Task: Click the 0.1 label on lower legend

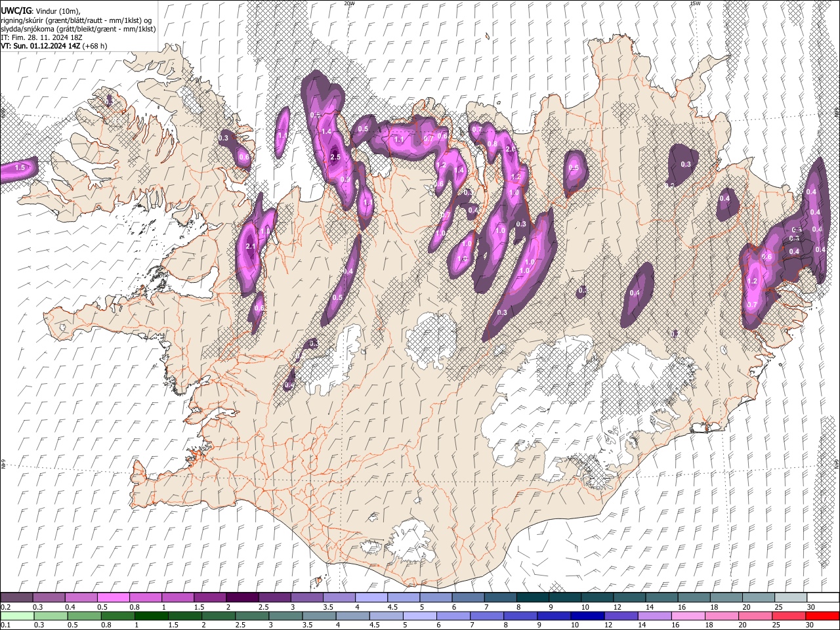Action: 5,625
